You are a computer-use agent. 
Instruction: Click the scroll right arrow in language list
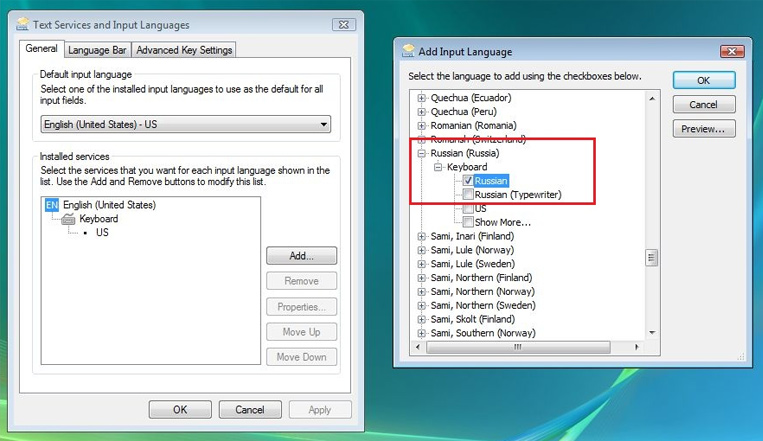636,347
